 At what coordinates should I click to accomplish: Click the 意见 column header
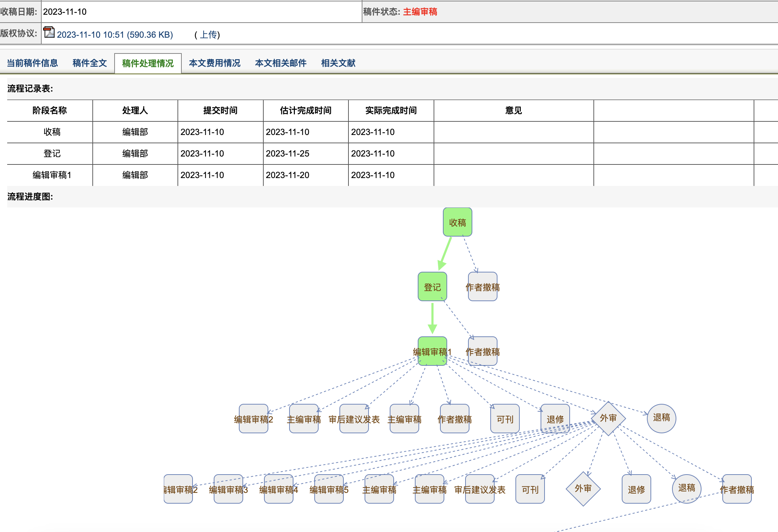tap(514, 111)
